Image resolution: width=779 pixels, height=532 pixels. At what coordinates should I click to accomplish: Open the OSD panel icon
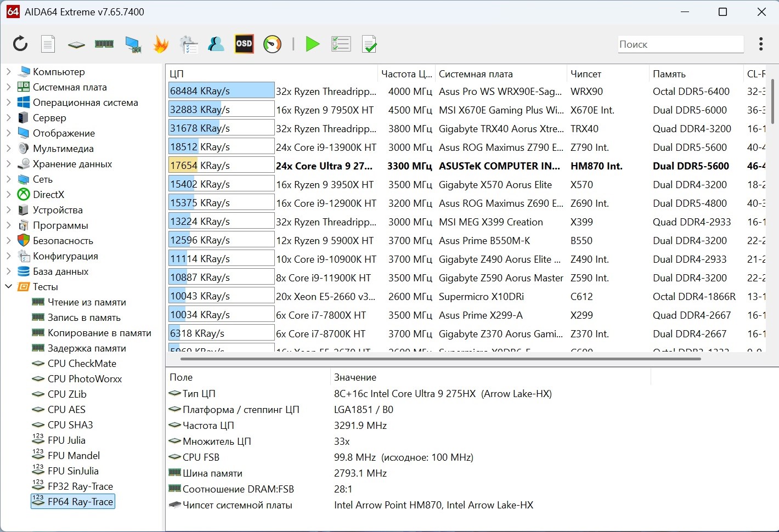click(x=244, y=44)
